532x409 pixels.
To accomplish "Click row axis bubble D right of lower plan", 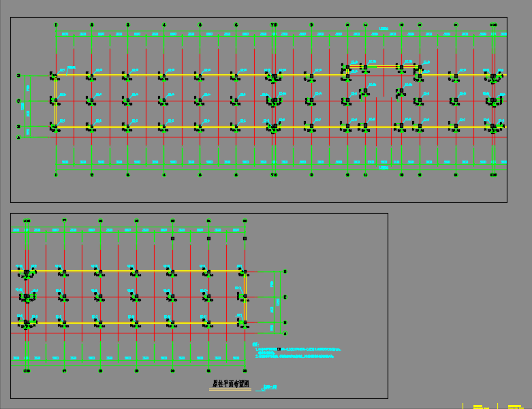I will coord(285,272).
